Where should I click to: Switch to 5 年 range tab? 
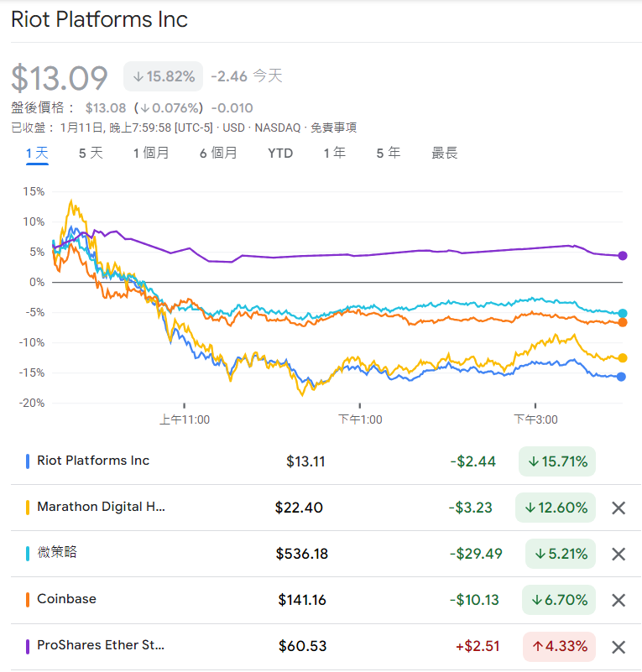389,153
